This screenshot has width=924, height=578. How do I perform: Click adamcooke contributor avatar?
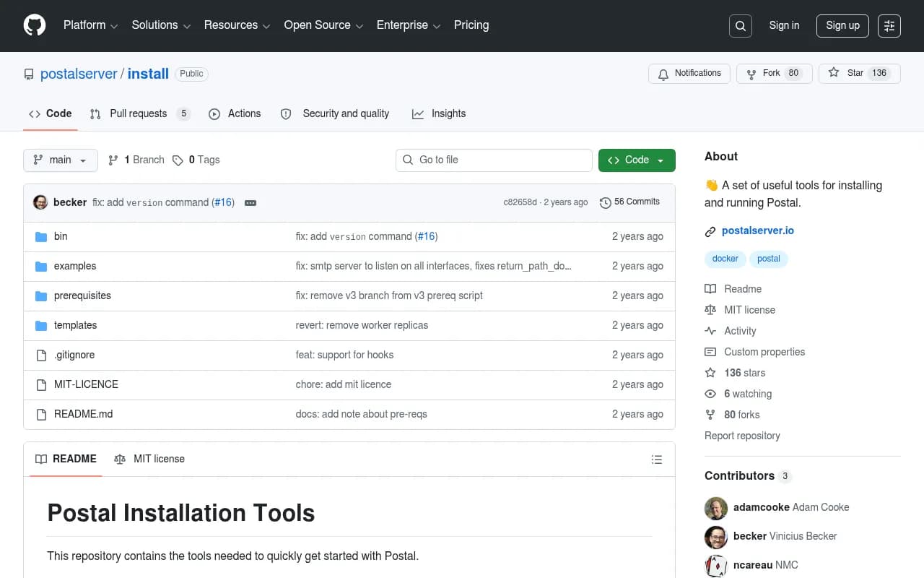pos(716,508)
